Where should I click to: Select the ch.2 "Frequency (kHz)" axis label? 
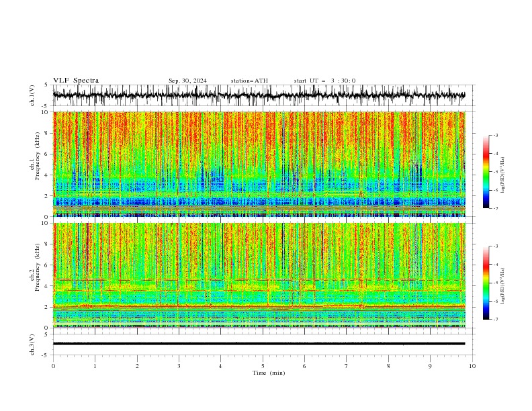(37, 267)
